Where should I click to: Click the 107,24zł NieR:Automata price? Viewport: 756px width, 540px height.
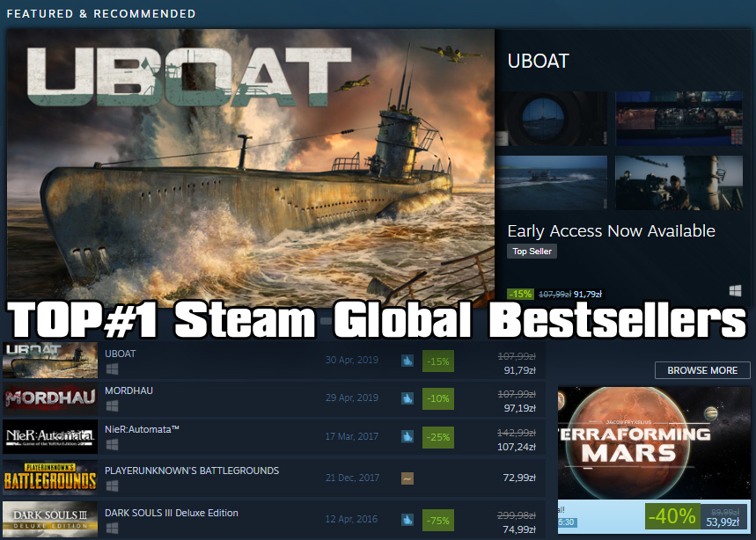pos(517,447)
